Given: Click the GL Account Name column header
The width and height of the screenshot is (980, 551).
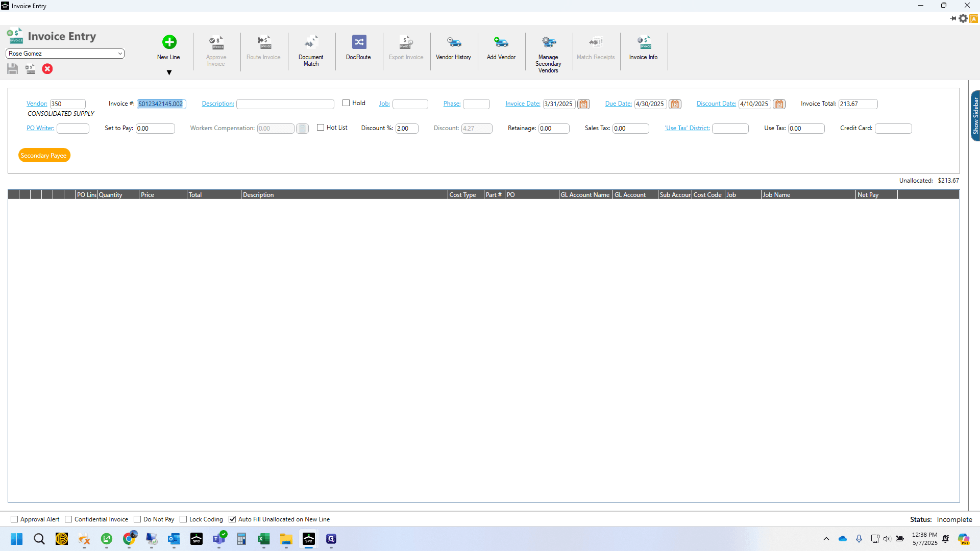Looking at the screenshot, I should tap(585, 195).
